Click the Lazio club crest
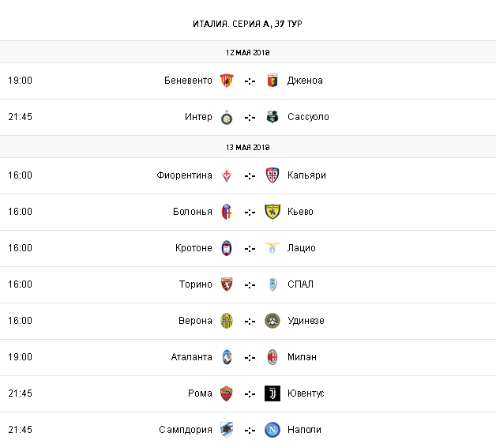The width and height of the screenshot is (496, 448). 272,248
